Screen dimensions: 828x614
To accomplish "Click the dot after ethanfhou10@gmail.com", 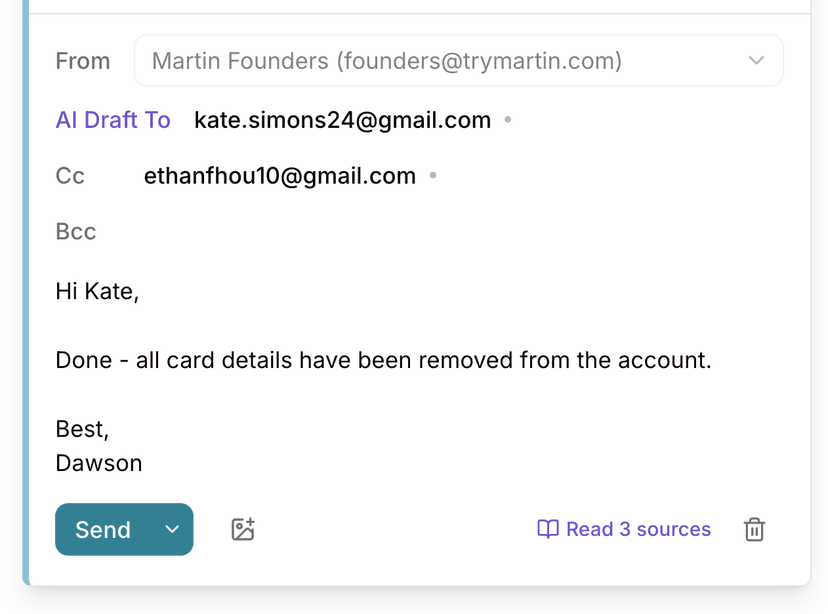I will (x=433, y=176).
